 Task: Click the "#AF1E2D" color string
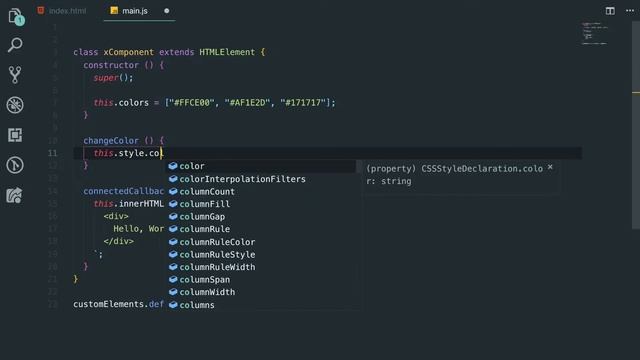[247, 103]
